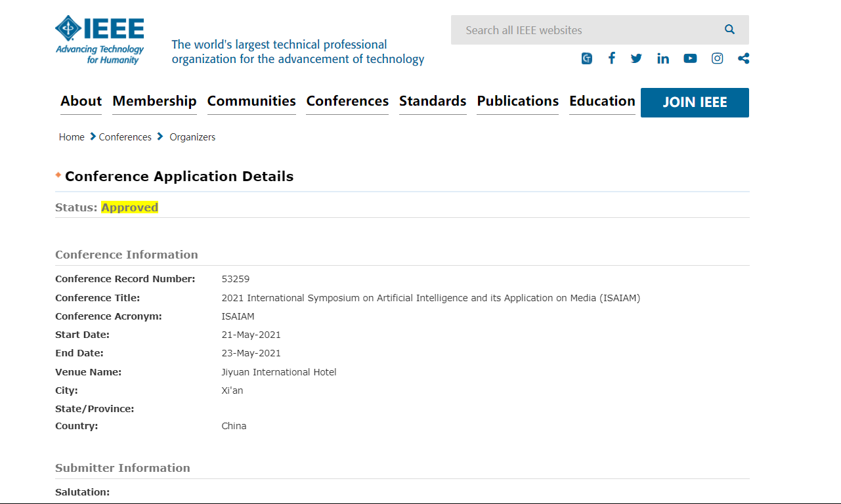Click the conference title value text
This screenshot has width=841, height=504.
tap(431, 298)
